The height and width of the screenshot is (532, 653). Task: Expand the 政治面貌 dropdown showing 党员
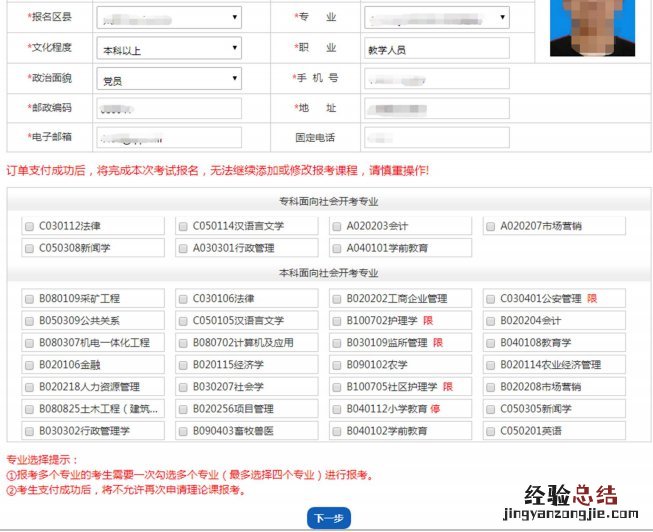pos(169,78)
